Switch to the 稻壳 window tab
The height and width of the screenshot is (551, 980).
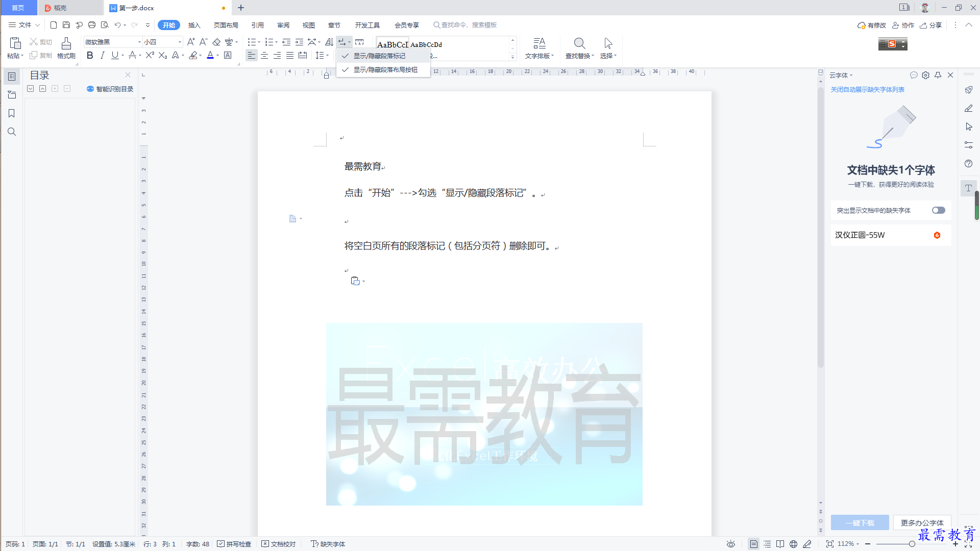point(70,8)
